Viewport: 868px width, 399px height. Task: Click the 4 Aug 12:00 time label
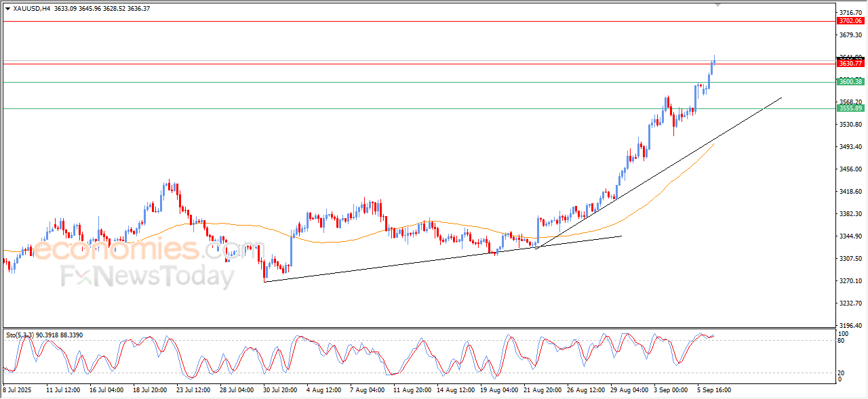pyautogui.click(x=323, y=390)
